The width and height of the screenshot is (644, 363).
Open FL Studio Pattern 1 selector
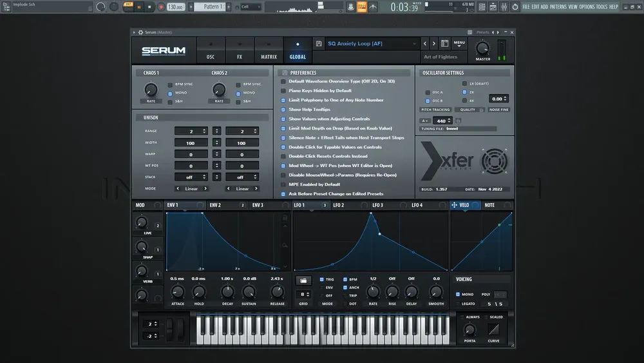point(211,7)
